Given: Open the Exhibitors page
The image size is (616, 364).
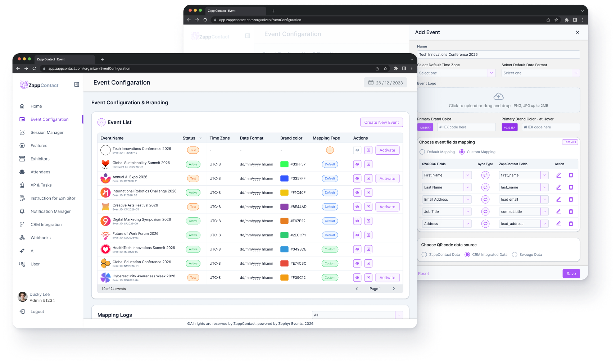Looking at the screenshot, I should click(40, 159).
